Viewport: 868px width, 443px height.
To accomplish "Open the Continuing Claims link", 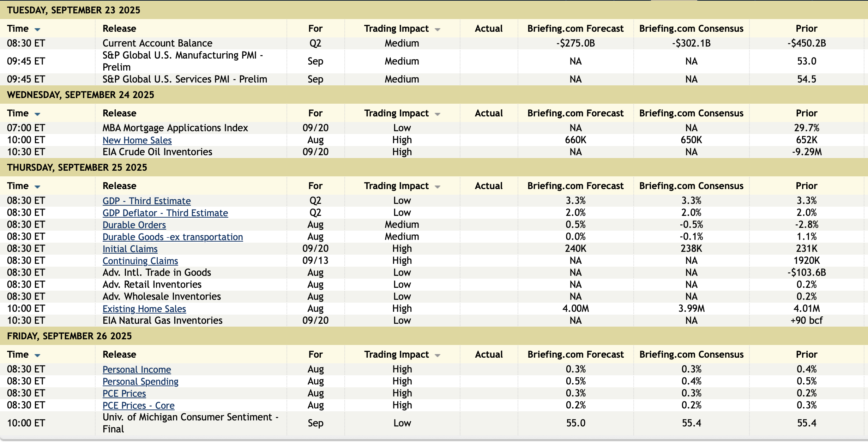I will pos(140,261).
